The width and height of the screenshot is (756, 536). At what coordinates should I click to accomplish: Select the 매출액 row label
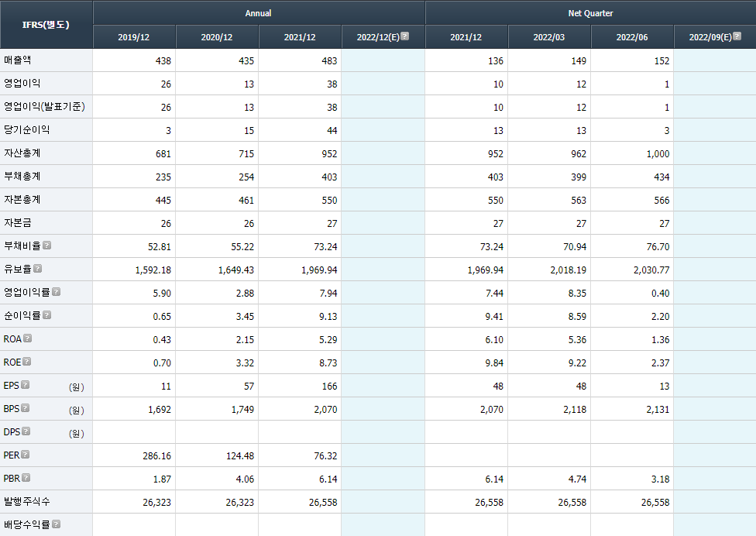click(x=17, y=60)
